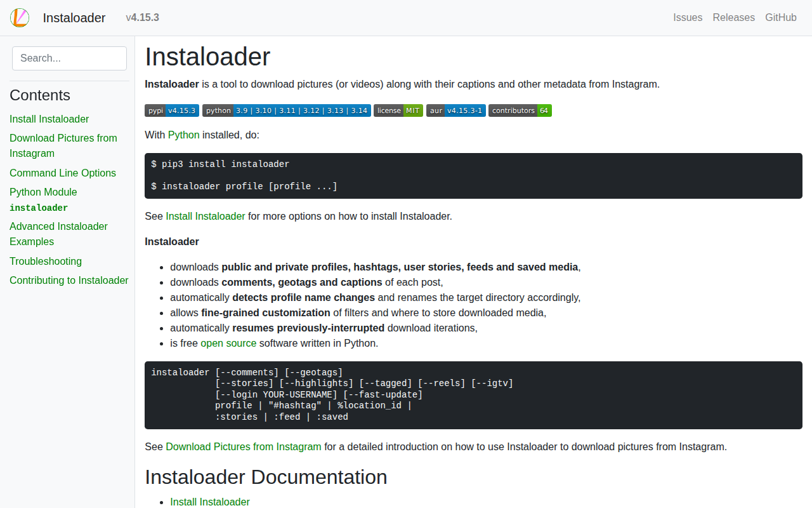The width and height of the screenshot is (812, 508).
Task: Open Command Line Options in sidebar
Action: point(63,173)
